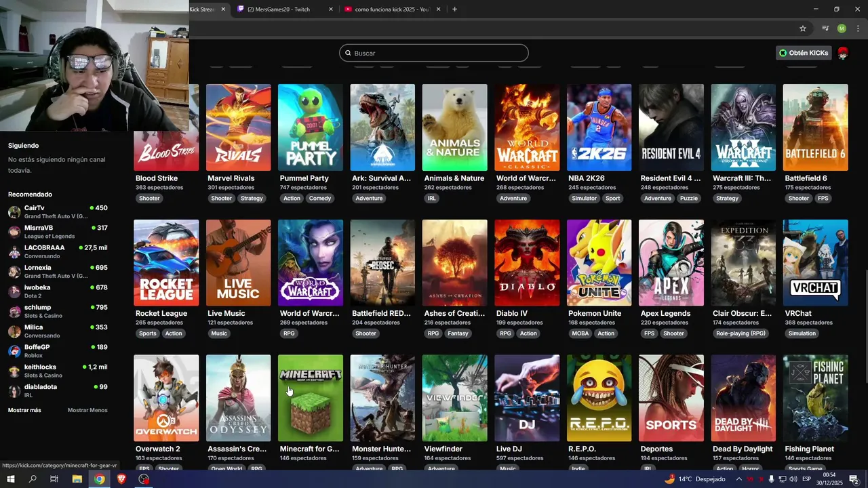Image resolution: width=868 pixels, height=488 pixels.
Task: Open Battlefield 6 category cover
Action: click(815, 127)
